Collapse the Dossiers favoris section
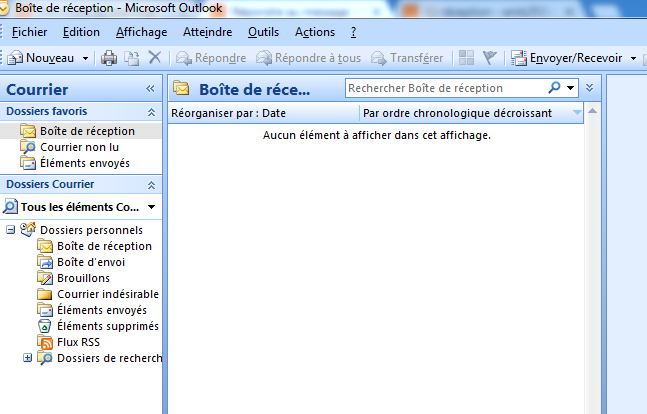The image size is (647, 414). point(151,112)
